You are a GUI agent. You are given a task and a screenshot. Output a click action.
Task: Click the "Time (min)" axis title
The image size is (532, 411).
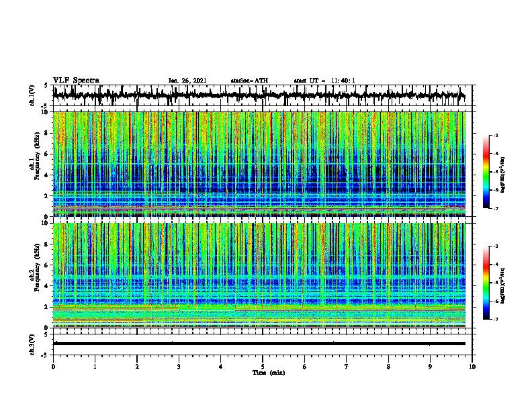pos(269,373)
